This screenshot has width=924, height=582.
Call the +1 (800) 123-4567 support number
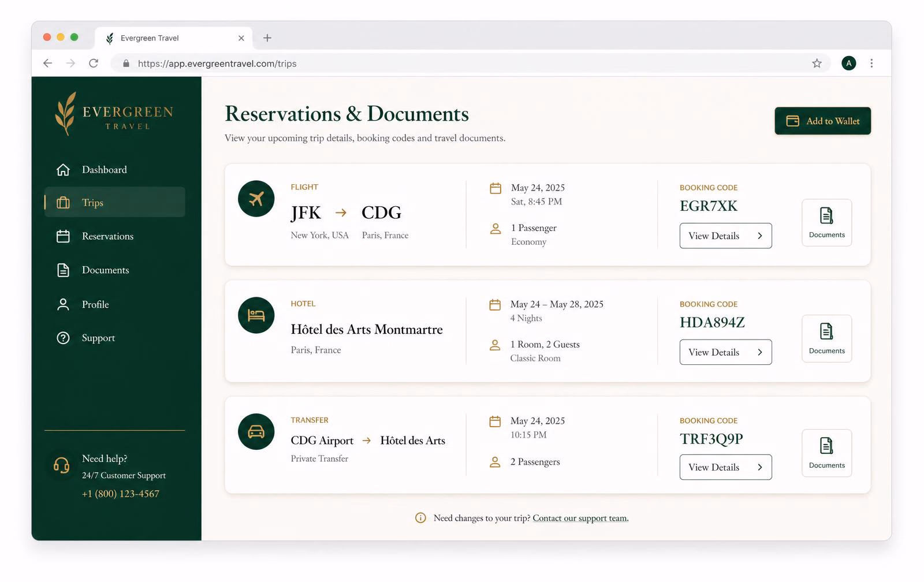click(x=121, y=494)
